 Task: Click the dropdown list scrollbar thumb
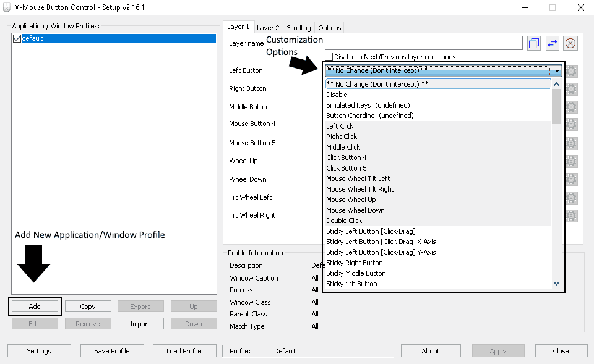point(556,107)
